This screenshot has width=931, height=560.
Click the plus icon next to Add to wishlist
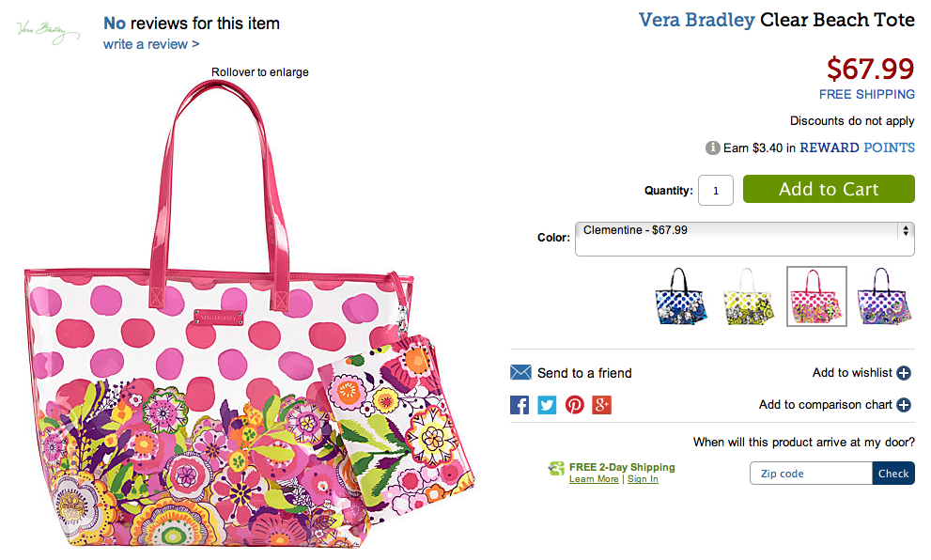[x=904, y=373]
